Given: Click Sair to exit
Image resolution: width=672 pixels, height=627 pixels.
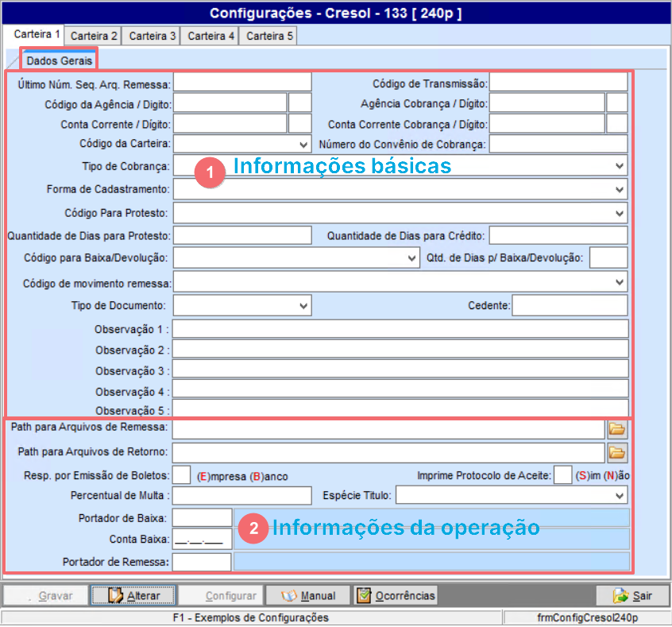Looking at the screenshot, I should coord(632,595).
